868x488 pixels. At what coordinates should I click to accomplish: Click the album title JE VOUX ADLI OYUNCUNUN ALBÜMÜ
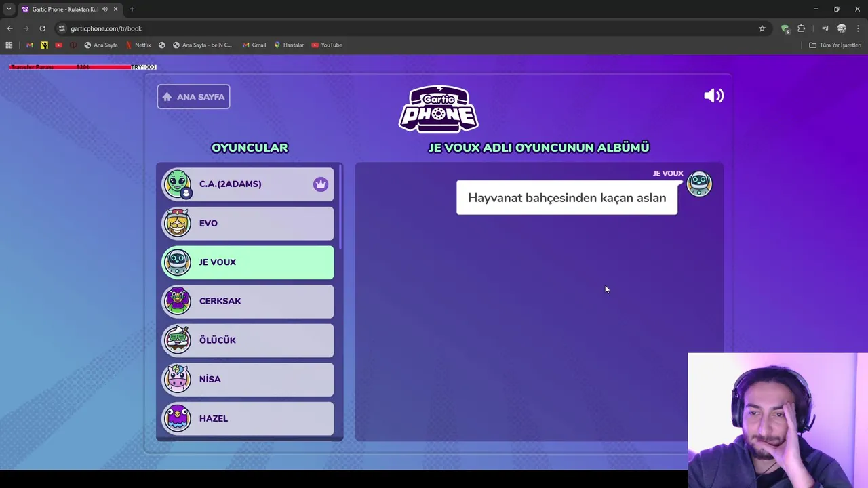pos(539,148)
